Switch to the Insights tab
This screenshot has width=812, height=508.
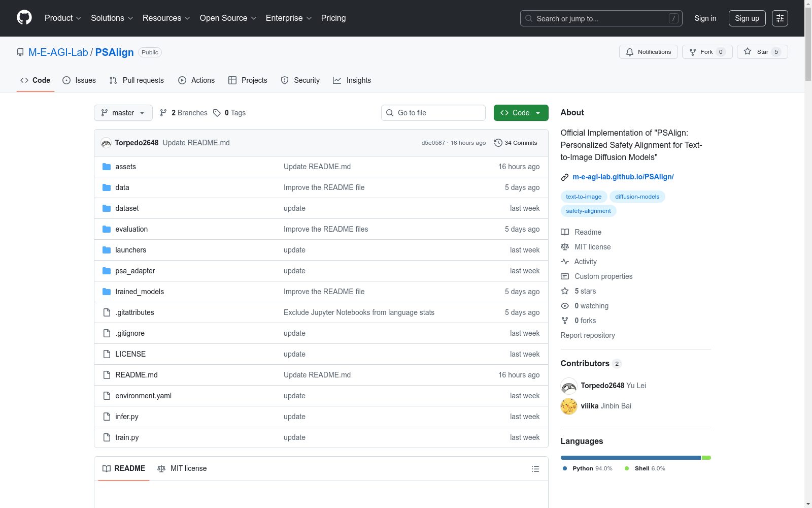click(352, 80)
